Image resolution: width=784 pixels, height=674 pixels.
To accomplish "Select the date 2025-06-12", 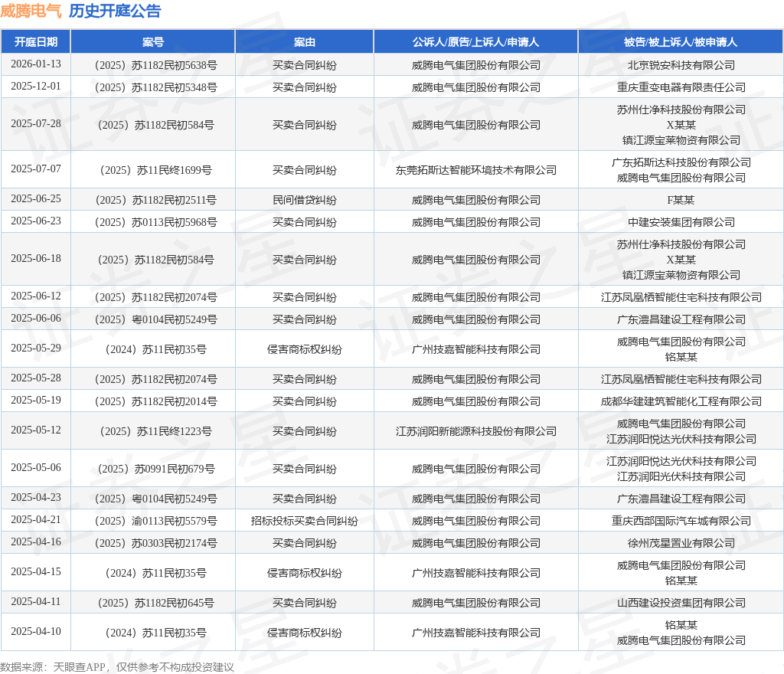I will (x=36, y=296).
